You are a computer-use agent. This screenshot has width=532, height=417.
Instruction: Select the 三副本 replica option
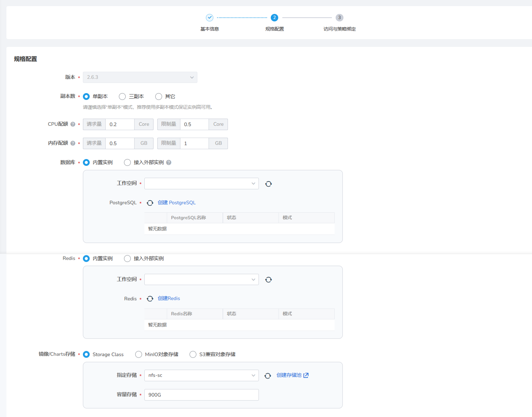coord(123,97)
